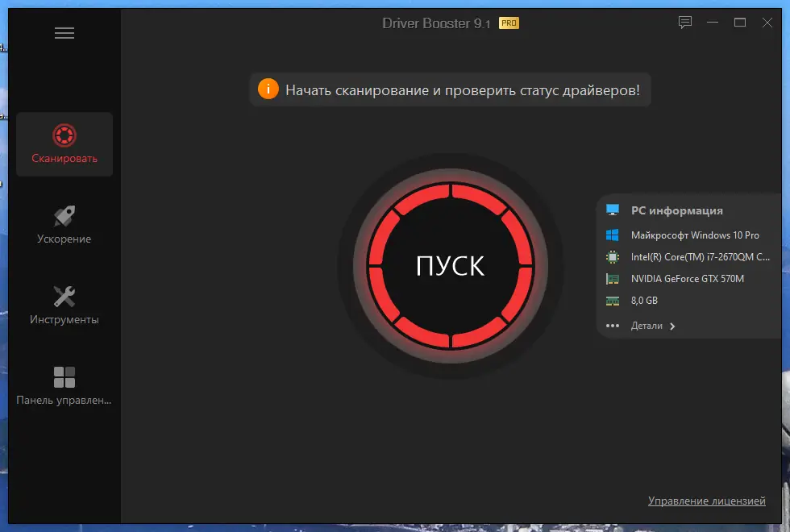The image size is (790, 532).
Task: Click the three-dots icon beside Детали
Action: point(612,326)
